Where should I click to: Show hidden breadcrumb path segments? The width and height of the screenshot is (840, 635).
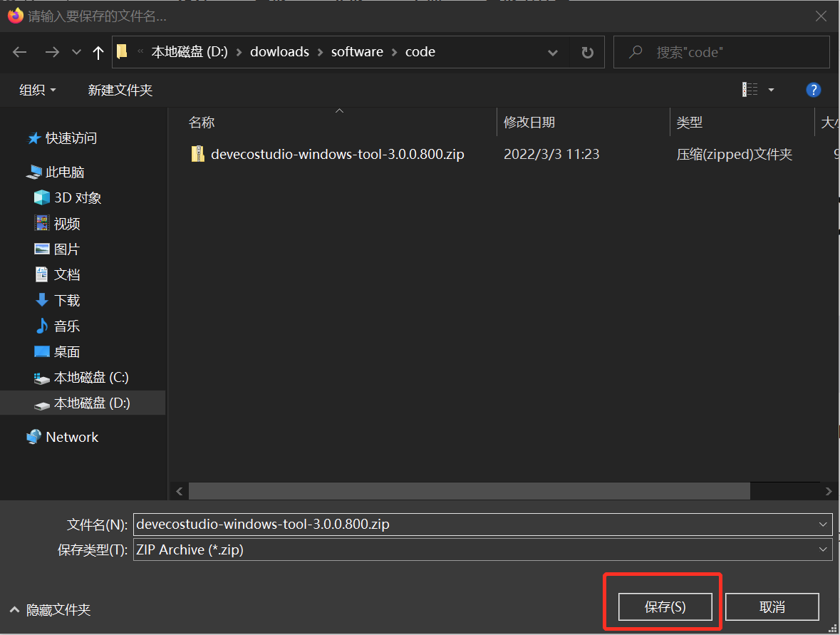tap(140, 51)
